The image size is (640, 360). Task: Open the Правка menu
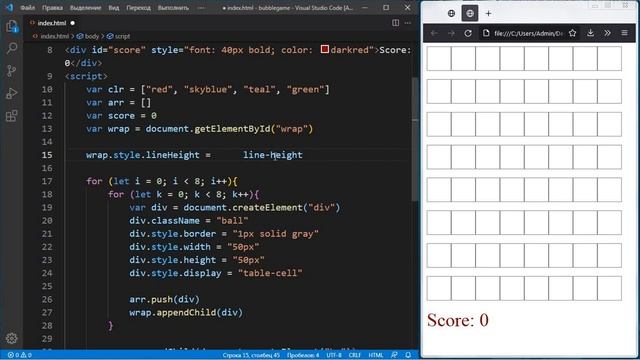52,7
